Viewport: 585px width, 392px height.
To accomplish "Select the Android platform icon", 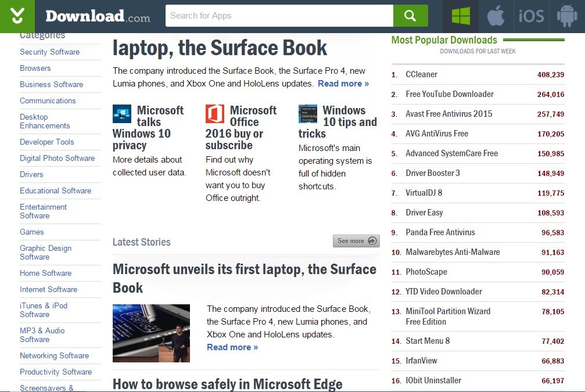I will point(567,16).
